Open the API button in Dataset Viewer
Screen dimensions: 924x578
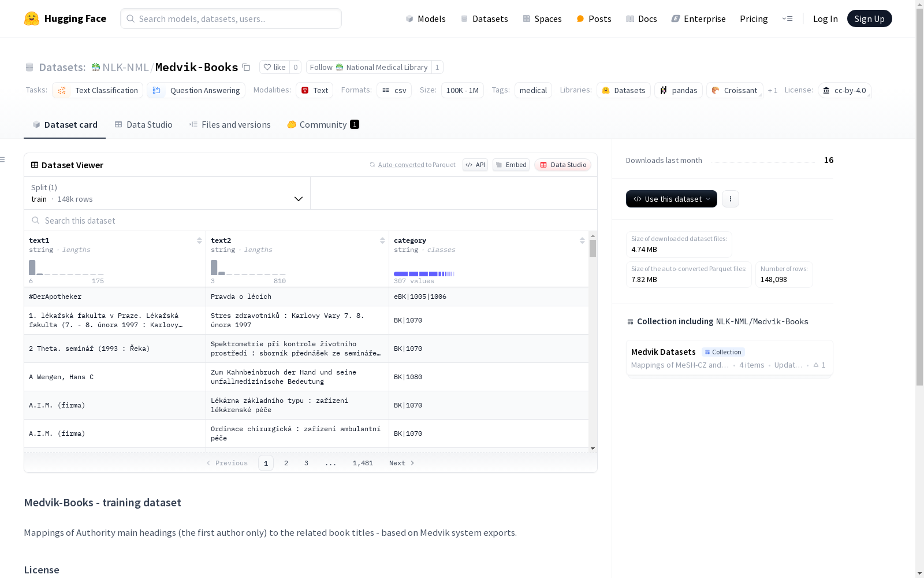tap(475, 165)
